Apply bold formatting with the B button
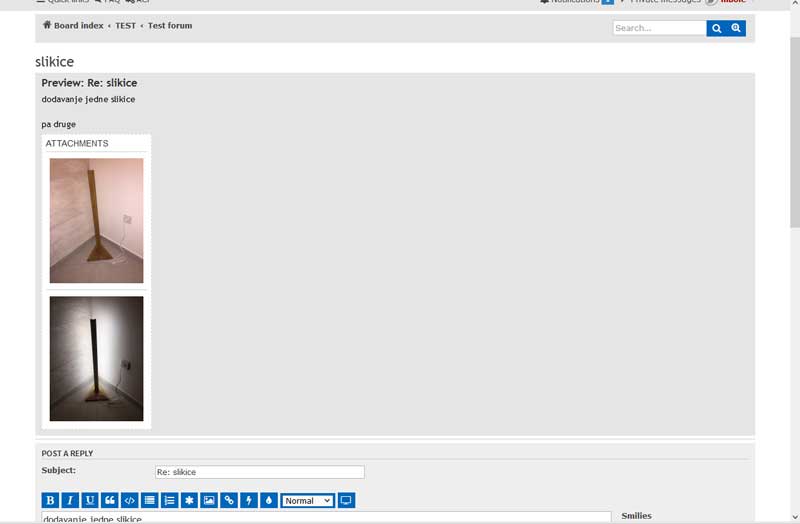Viewport: 800px width, 524px height. click(50, 501)
